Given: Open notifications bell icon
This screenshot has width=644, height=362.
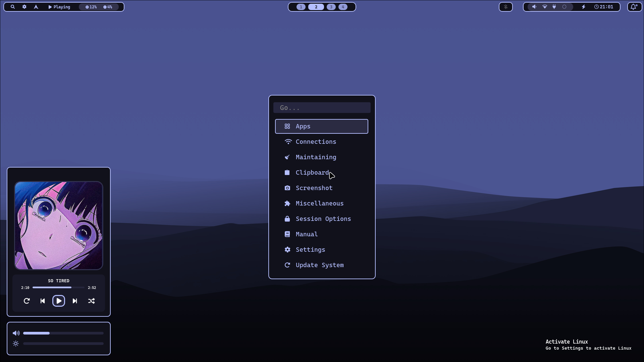Looking at the screenshot, I should (634, 7).
